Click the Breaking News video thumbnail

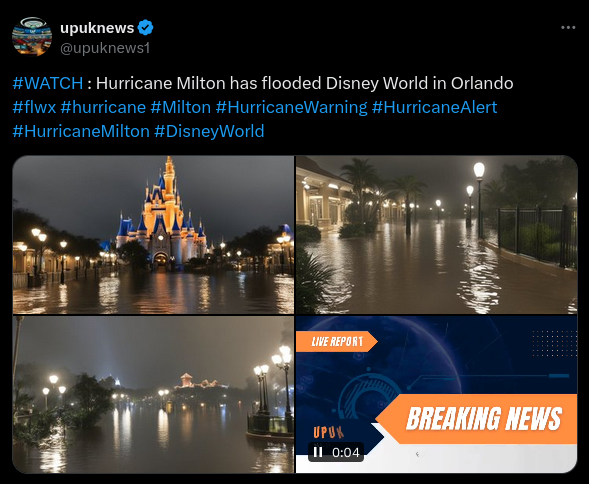click(x=436, y=395)
